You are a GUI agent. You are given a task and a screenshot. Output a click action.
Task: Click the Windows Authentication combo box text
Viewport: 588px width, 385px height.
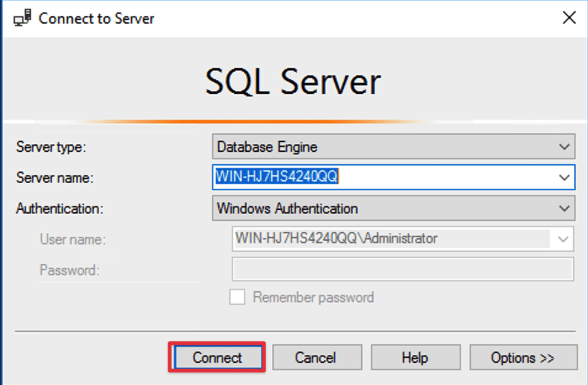coord(287,209)
